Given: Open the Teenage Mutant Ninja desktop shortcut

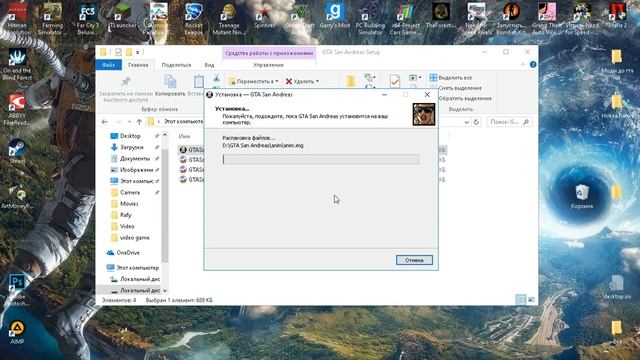Looking at the screenshot, I should click(x=229, y=18).
